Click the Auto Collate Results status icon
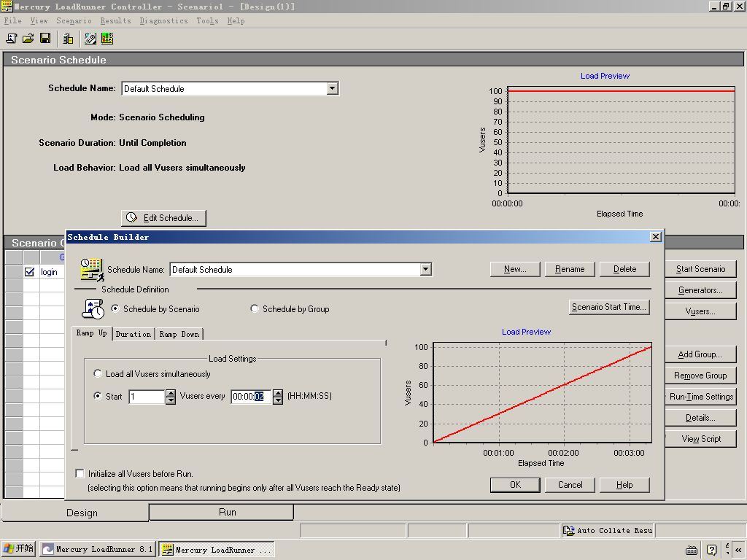Image resolution: width=747 pixels, height=560 pixels. pos(569,531)
